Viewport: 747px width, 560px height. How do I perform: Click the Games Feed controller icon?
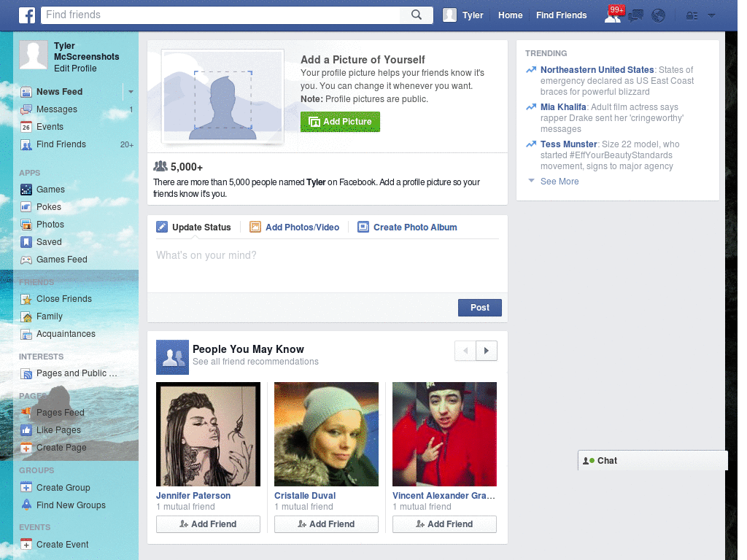pyautogui.click(x=26, y=260)
